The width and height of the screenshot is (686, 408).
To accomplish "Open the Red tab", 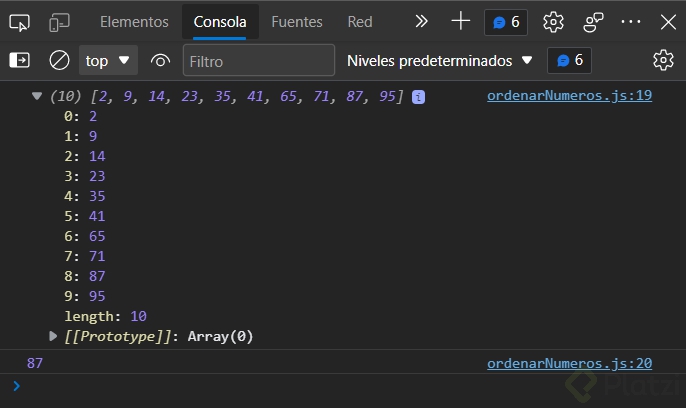I will (360, 22).
